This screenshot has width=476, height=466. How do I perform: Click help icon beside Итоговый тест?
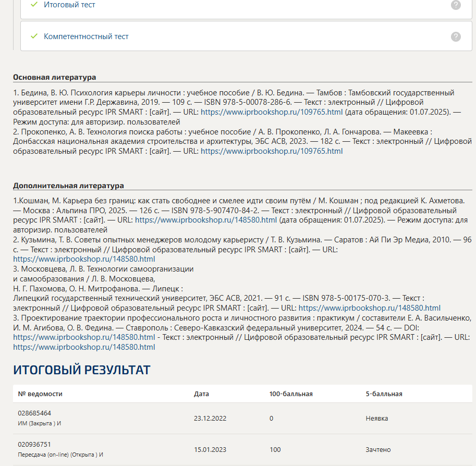pos(455,5)
